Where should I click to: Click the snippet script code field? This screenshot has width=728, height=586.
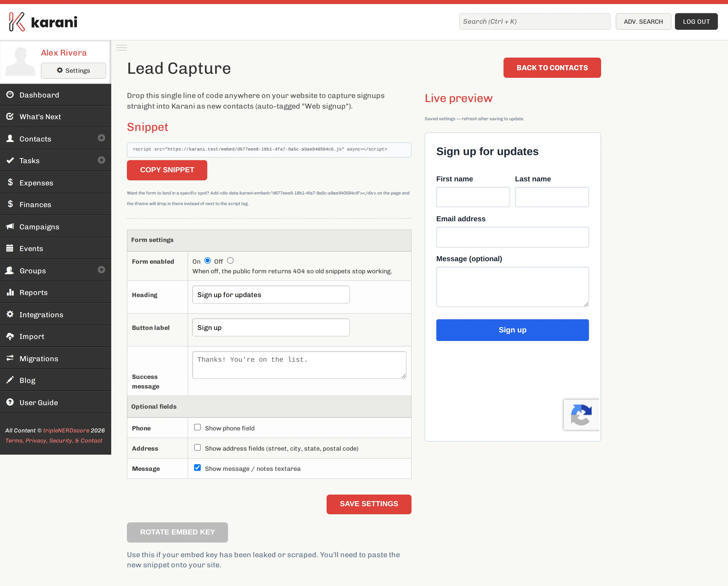click(269, 150)
